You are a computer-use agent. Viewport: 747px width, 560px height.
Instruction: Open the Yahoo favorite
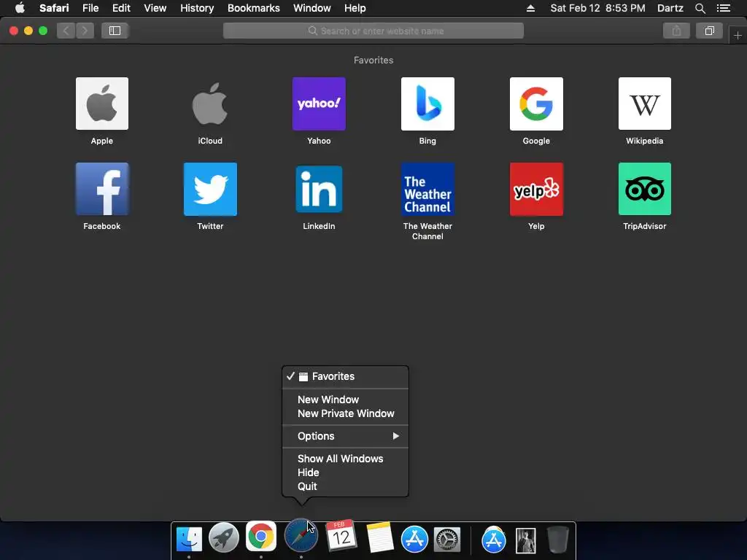319,104
